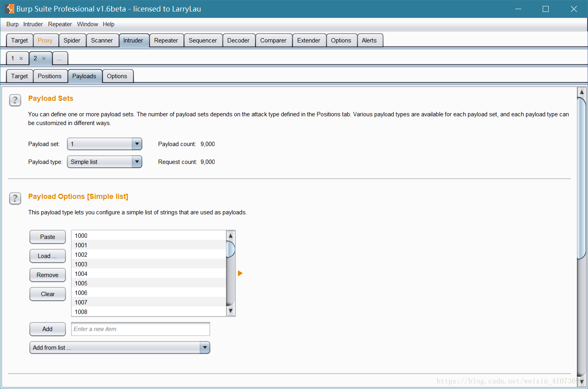Select payload item 1007
This screenshot has height=389, width=588.
click(x=149, y=302)
